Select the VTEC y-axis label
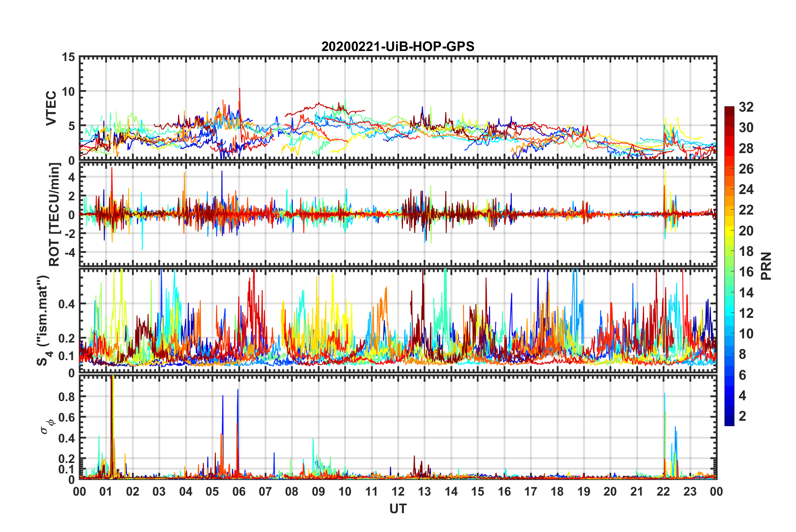This screenshot has height=532, width=796. click(x=51, y=108)
